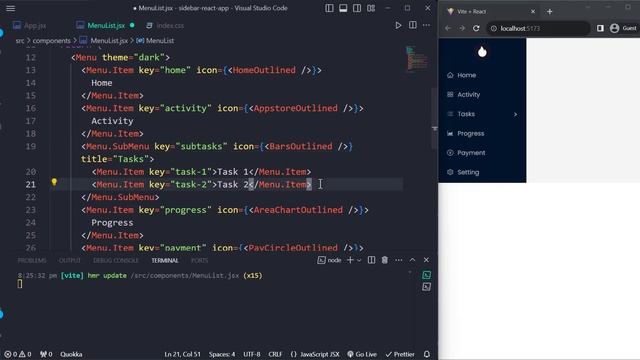Select the first terminal instance icon
Image resolution: width=640 pixels, height=360 pixels.
[x=427, y=275]
